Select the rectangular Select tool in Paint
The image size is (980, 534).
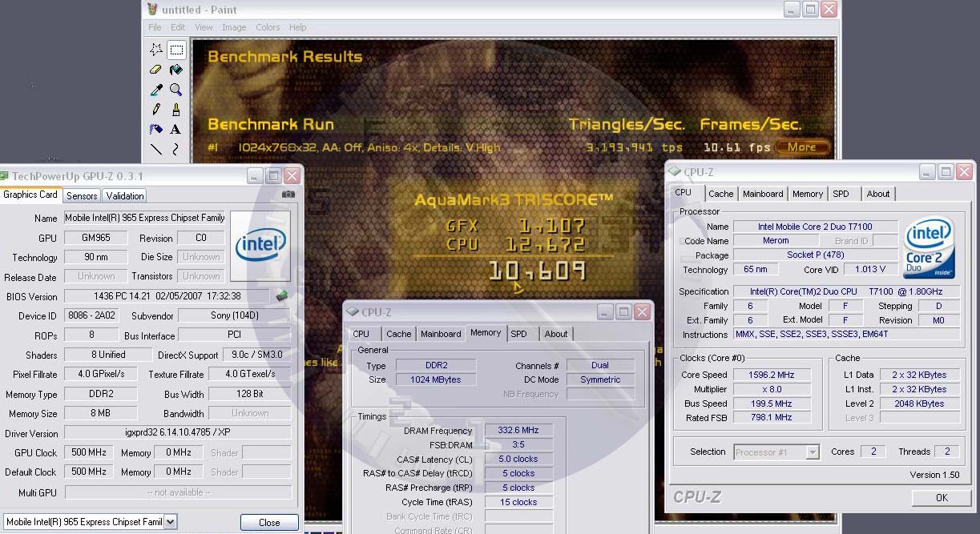point(176,50)
